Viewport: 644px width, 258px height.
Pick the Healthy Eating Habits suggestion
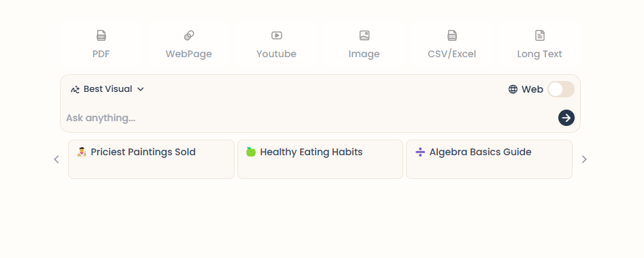click(320, 159)
